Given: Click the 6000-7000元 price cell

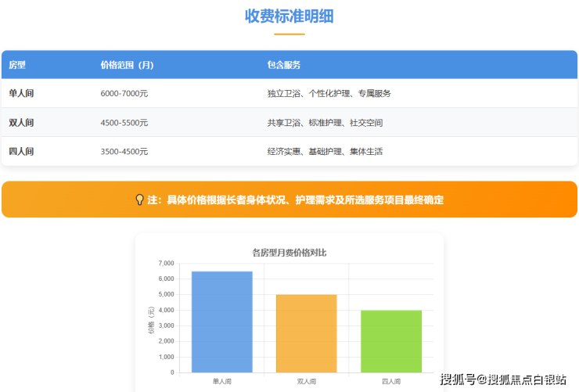Looking at the screenshot, I should [x=124, y=94].
